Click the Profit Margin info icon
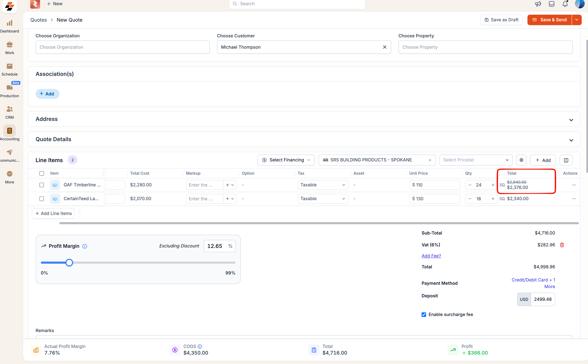Screen dimensions: 588x364 coord(84,246)
